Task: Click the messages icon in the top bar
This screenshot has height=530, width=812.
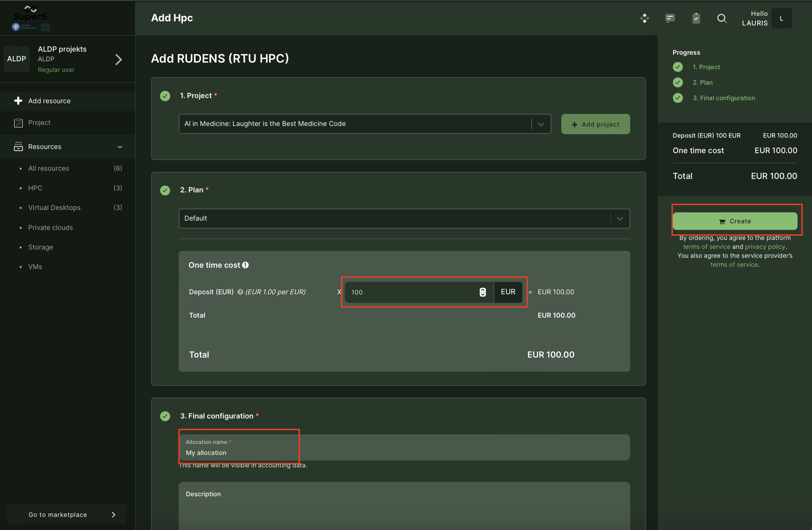Action: 670,18
